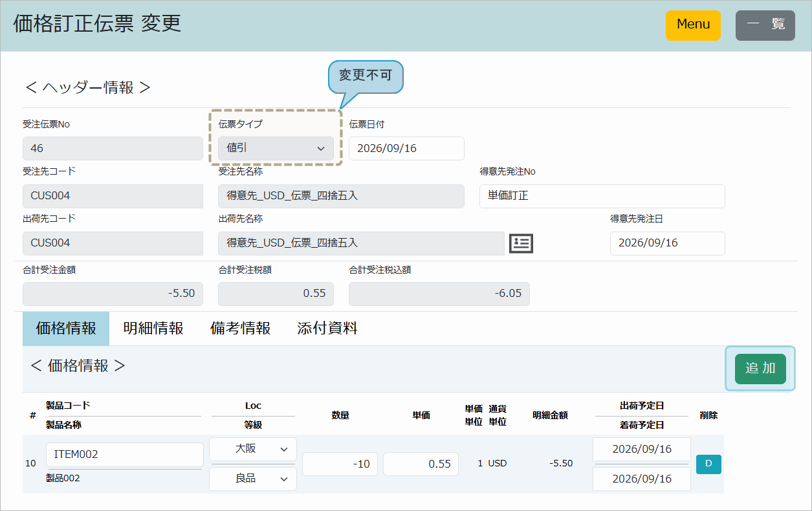812x511 pixels.
Task: Open the 伝票タイプ 値引 dropdown
Action: pos(276,148)
